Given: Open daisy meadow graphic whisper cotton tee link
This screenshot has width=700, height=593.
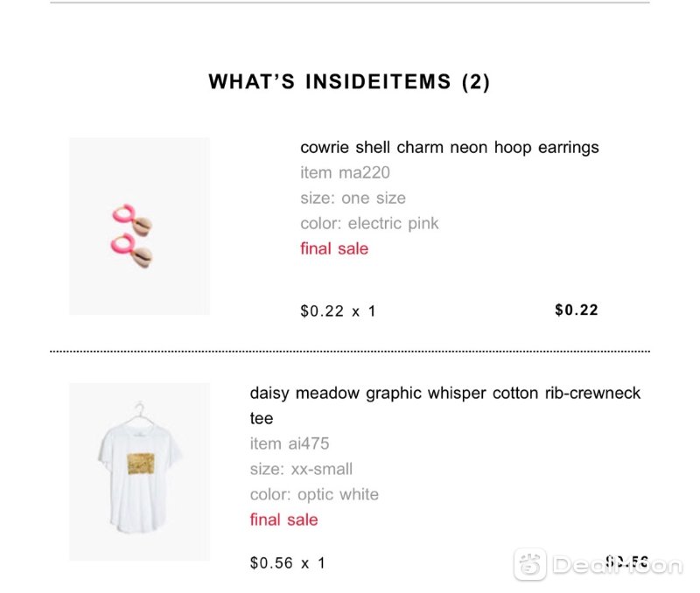Looking at the screenshot, I should coord(445,405).
